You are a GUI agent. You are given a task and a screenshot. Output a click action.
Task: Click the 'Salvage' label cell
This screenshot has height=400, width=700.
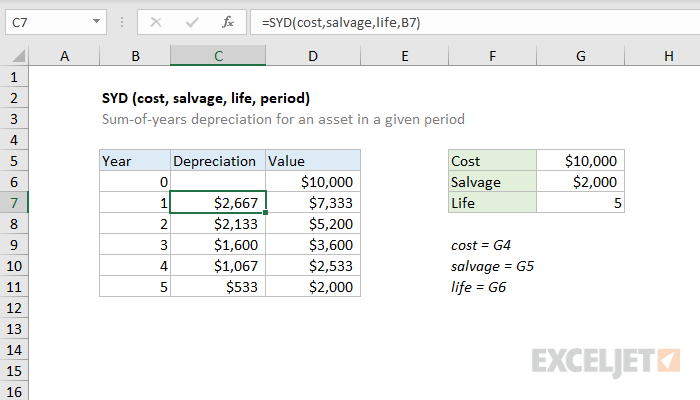click(492, 182)
